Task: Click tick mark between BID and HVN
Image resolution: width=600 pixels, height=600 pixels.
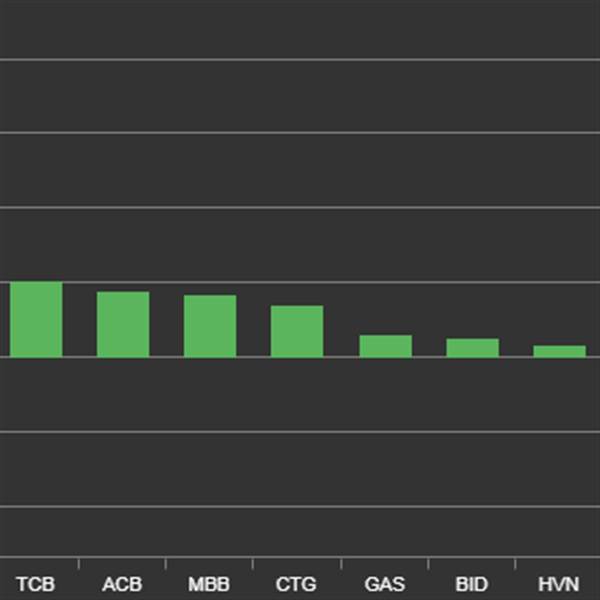Action: 515,564
